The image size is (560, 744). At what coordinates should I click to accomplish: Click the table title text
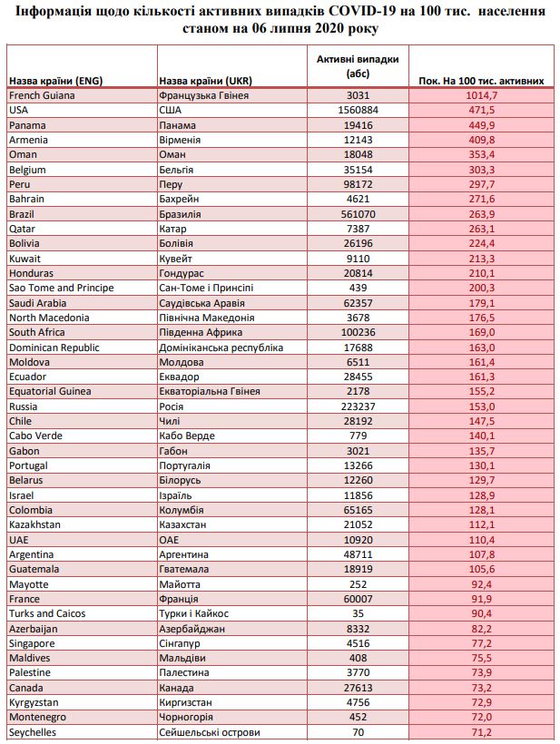click(x=280, y=18)
